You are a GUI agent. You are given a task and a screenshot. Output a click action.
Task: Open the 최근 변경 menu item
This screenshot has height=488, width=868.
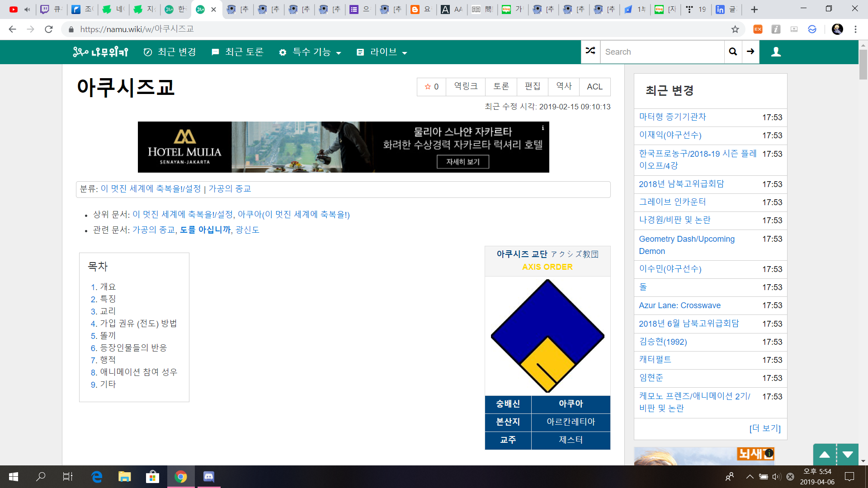[x=170, y=52]
